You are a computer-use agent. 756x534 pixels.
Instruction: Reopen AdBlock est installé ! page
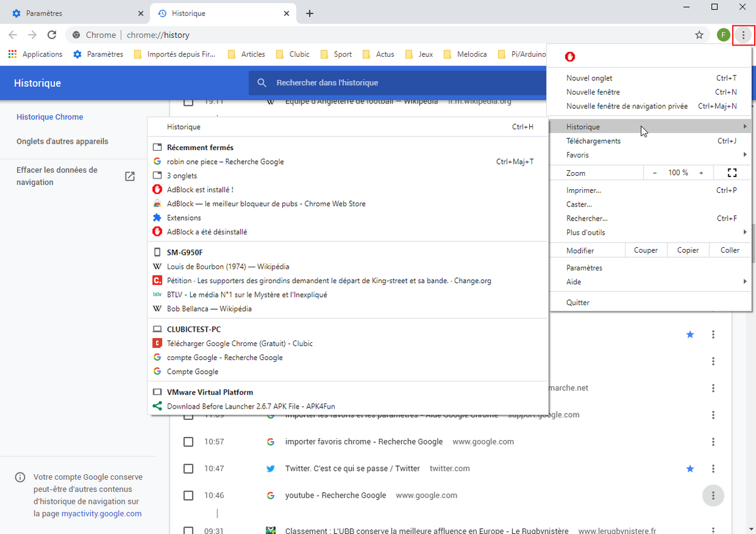point(348,189)
